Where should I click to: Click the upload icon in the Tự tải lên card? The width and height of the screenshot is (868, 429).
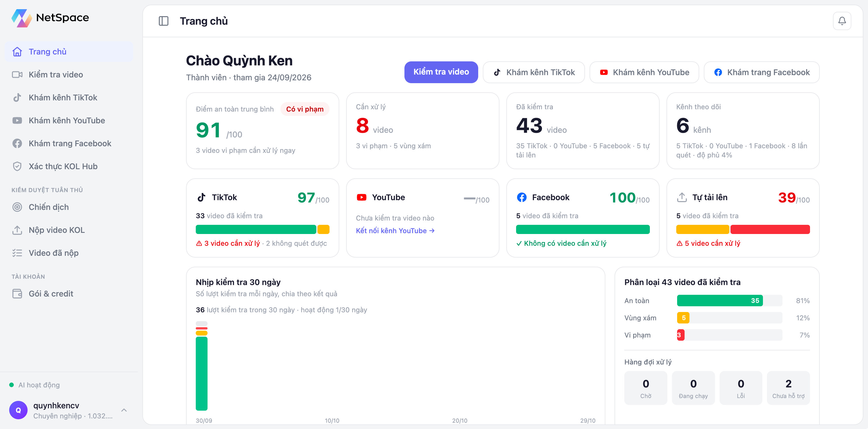pyautogui.click(x=682, y=197)
